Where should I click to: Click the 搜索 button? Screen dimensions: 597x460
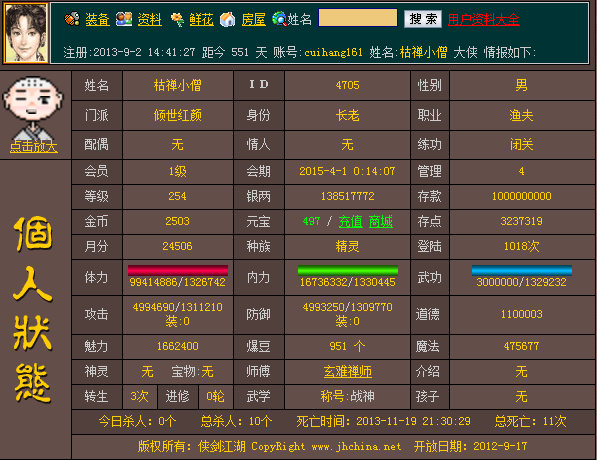pos(423,19)
